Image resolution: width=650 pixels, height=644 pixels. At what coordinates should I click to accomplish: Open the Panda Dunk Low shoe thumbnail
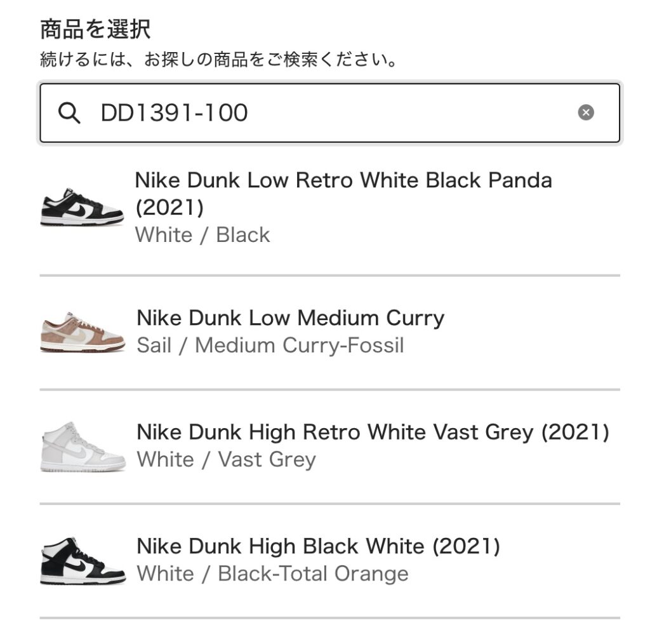[x=82, y=207]
